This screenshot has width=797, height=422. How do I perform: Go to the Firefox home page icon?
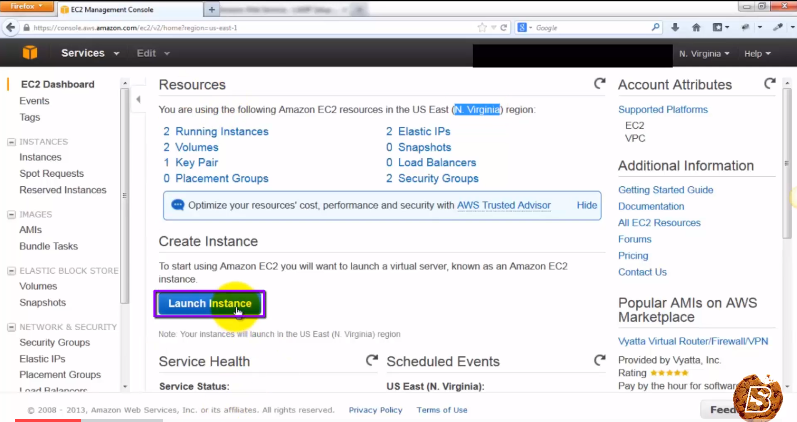tap(696, 27)
